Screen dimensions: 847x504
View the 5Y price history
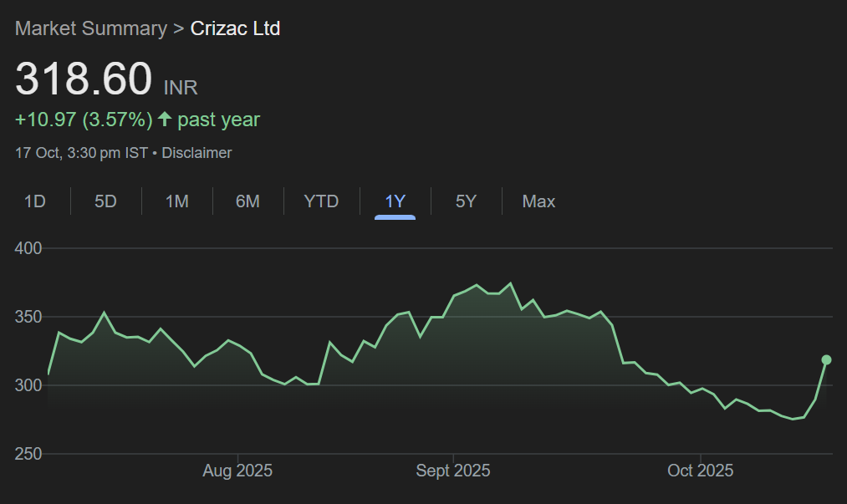pyautogui.click(x=466, y=201)
